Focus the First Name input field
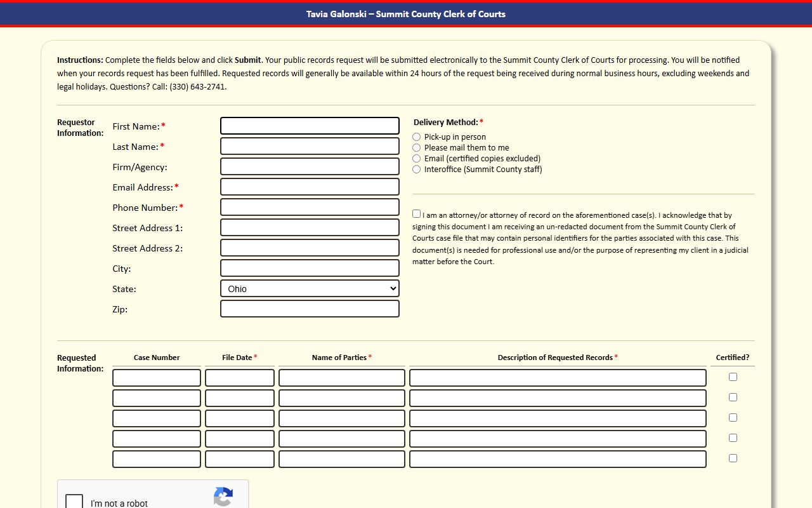Image resolution: width=812 pixels, height=508 pixels. (x=310, y=126)
